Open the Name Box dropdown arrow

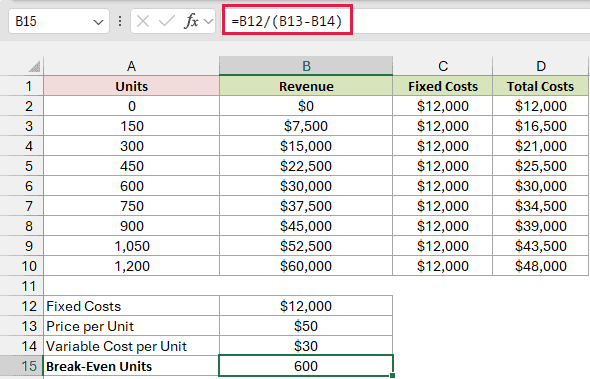(x=98, y=22)
